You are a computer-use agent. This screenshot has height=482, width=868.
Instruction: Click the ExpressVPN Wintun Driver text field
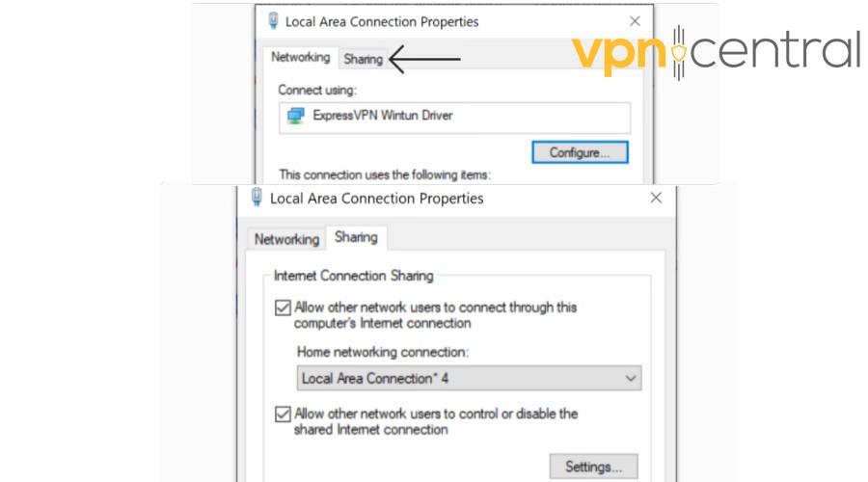point(454,118)
